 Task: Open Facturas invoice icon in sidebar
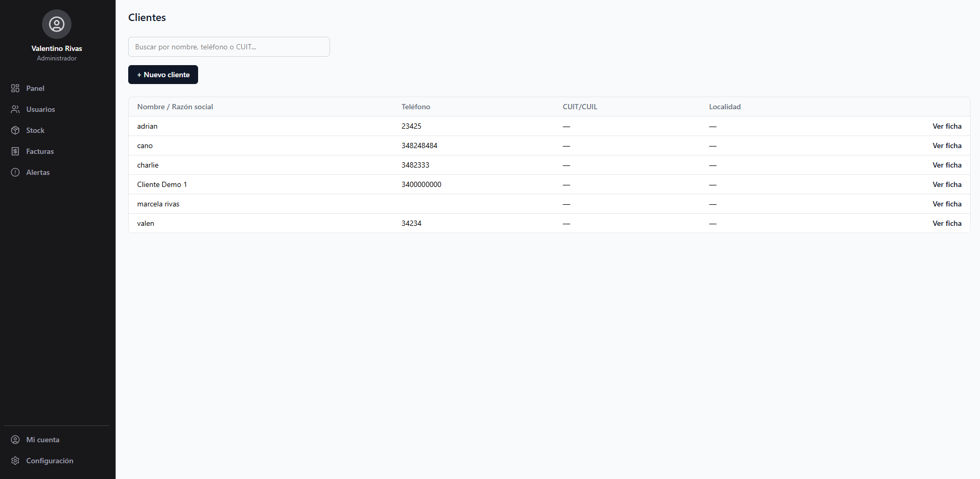[x=15, y=151]
